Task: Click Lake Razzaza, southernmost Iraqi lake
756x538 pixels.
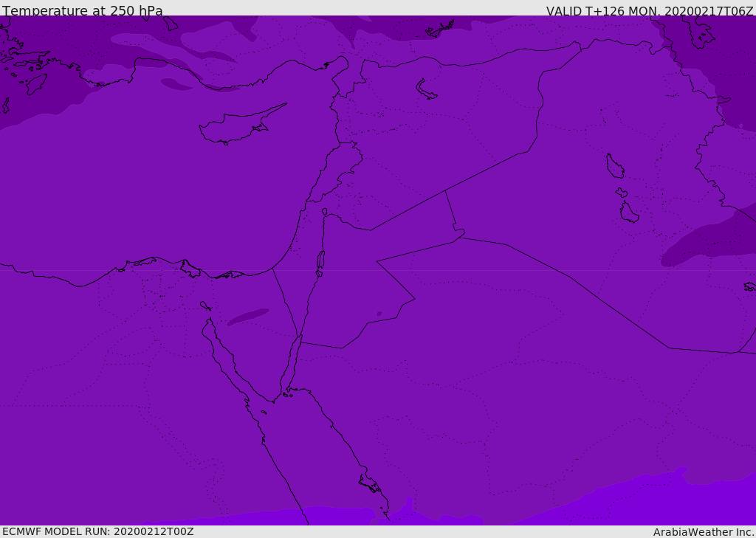Action: [x=628, y=213]
